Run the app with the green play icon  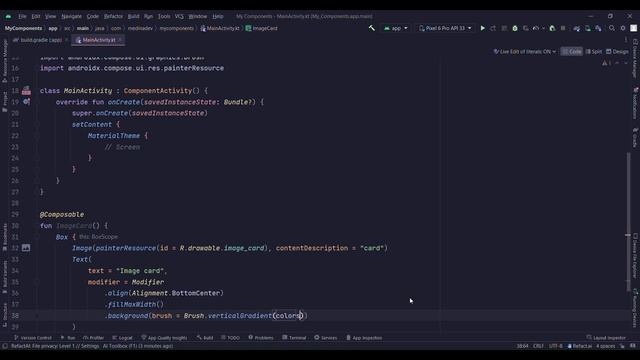[482, 28]
